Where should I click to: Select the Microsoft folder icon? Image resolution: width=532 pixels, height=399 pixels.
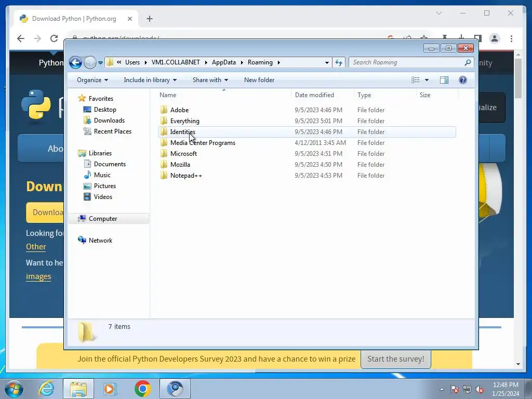point(164,153)
